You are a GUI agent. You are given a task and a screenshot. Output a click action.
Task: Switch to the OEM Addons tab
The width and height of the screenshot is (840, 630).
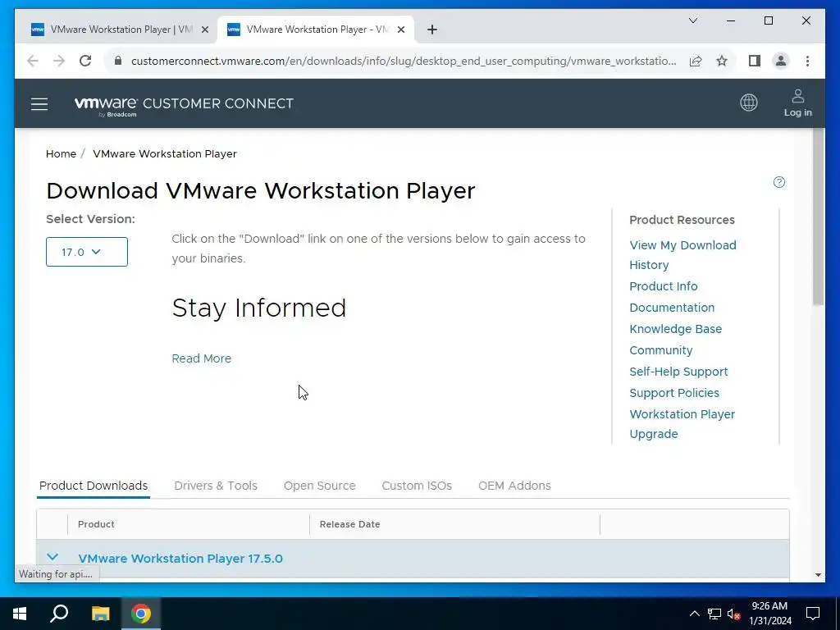pos(514,486)
